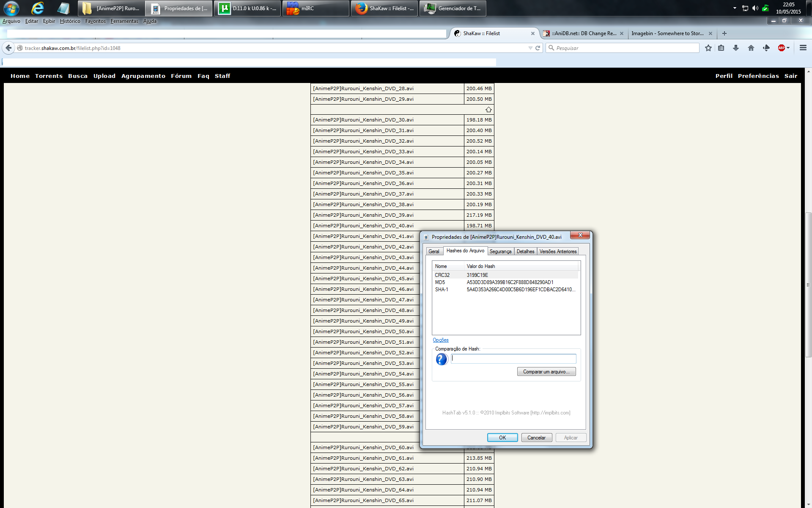Open the volume speaker tray icon
This screenshot has height=508, width=812.
tap(755, 8)
